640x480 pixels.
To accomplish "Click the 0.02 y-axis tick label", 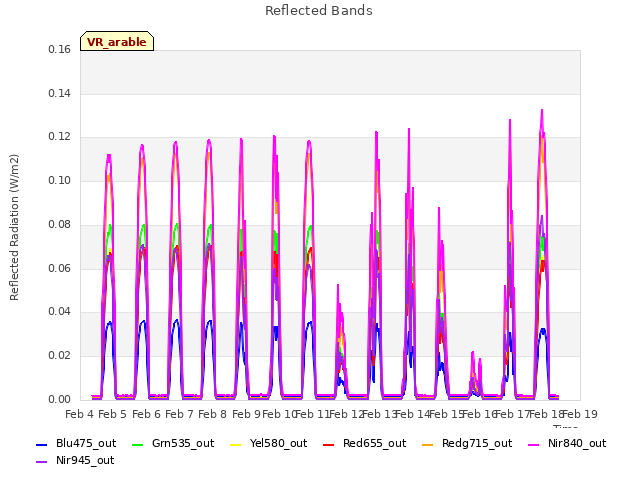I will tap(60, 356).
